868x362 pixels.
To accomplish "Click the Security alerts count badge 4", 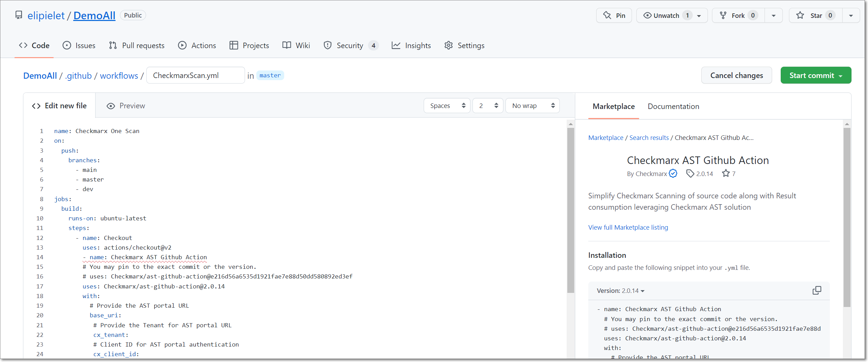I will 373,45.
